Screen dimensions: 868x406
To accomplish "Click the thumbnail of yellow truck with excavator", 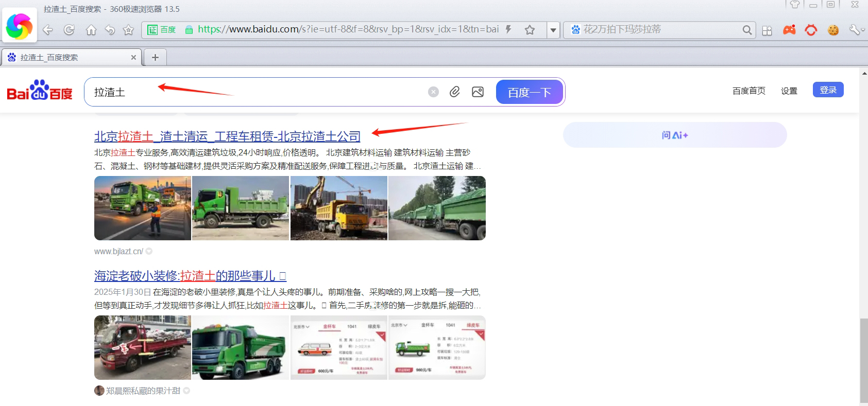I will (338, 208).
